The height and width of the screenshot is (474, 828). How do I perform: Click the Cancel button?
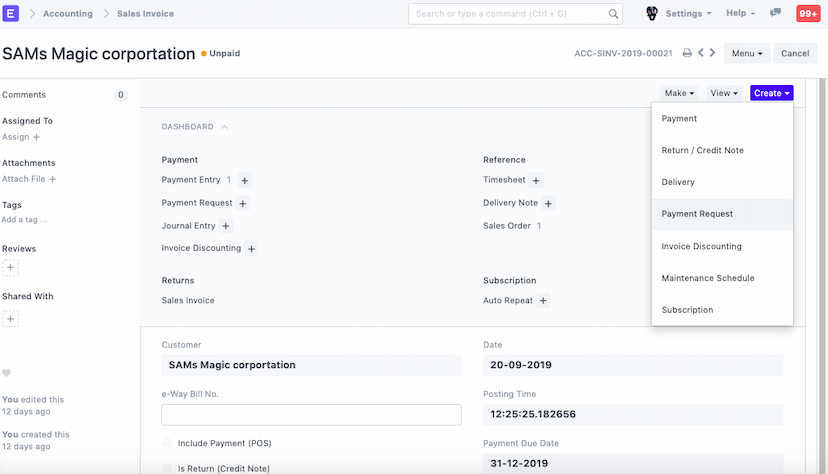[795, 53]
